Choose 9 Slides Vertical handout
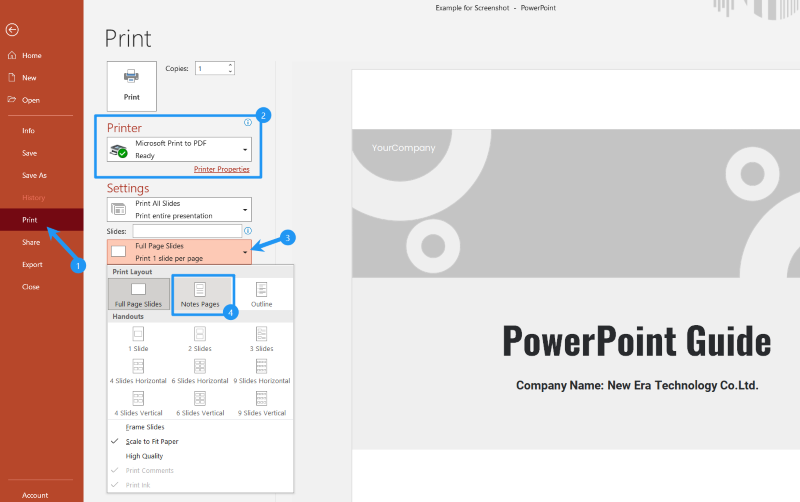 pyautogui.click(x=262, y=404)
